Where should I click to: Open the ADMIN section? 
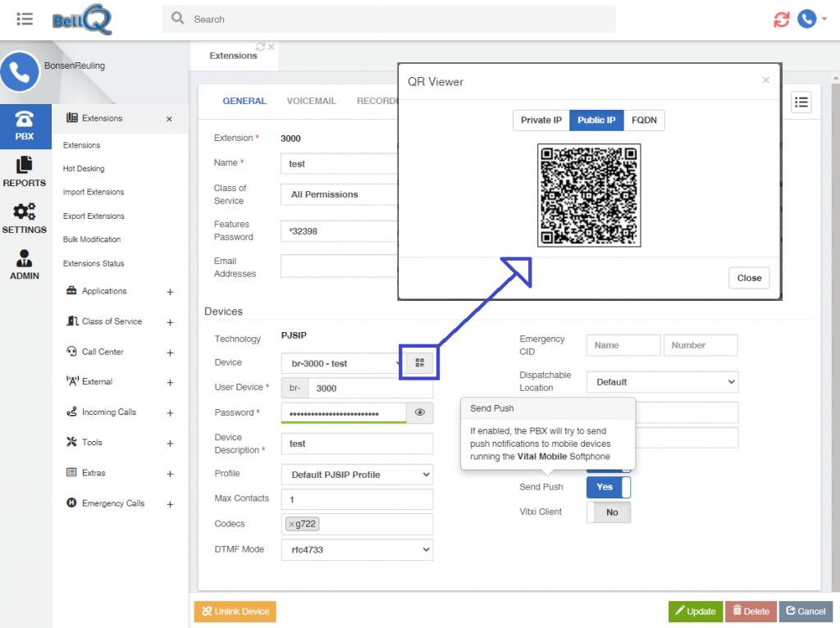coord(25,266)
